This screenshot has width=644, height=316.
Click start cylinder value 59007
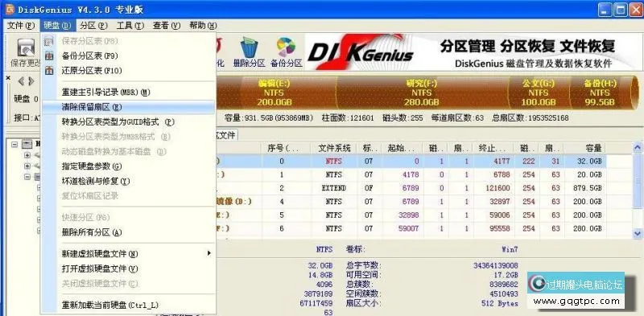408,228
